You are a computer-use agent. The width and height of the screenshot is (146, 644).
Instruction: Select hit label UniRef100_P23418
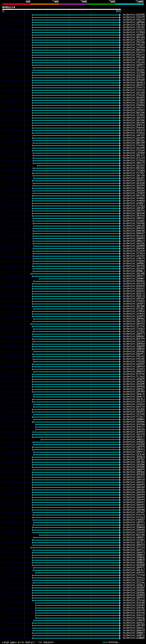coord(134,161)
